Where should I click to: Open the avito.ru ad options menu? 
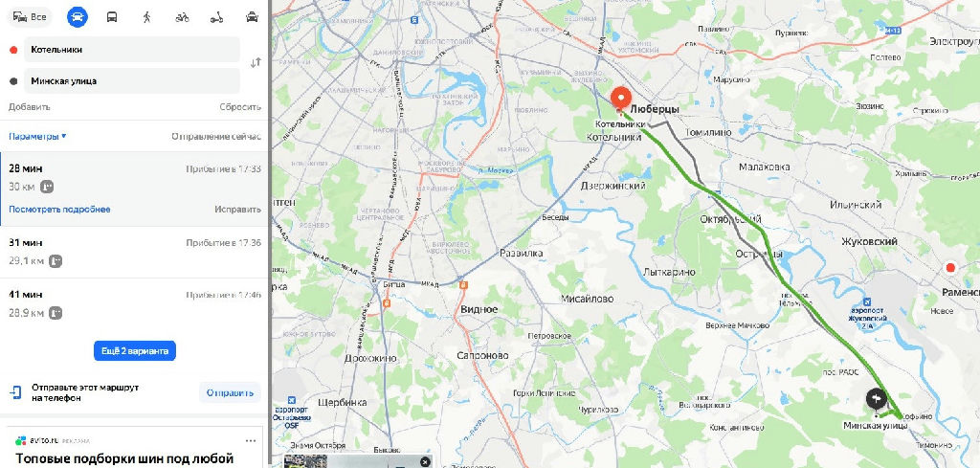click(251, 440)
